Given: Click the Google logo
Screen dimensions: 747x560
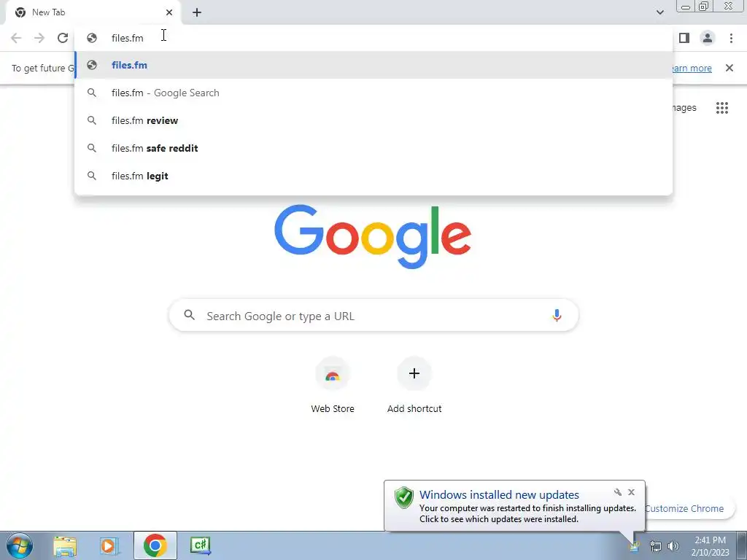Looking at the screenshot, I should click(x=373, y=237).
